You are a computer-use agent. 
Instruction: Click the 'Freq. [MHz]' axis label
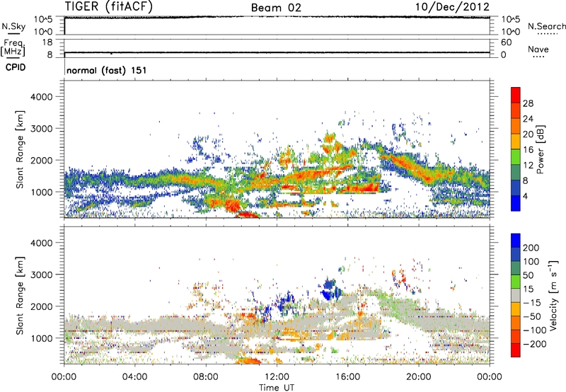[13, 47]
